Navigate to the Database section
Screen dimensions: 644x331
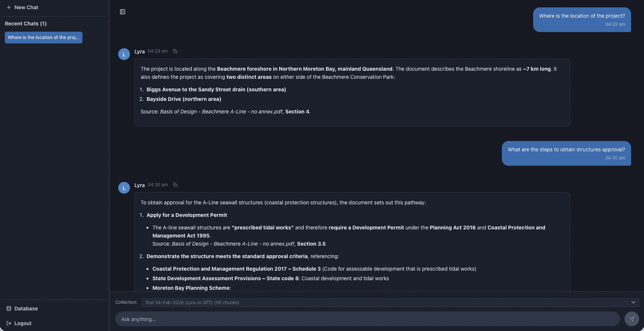click(26, 309)
